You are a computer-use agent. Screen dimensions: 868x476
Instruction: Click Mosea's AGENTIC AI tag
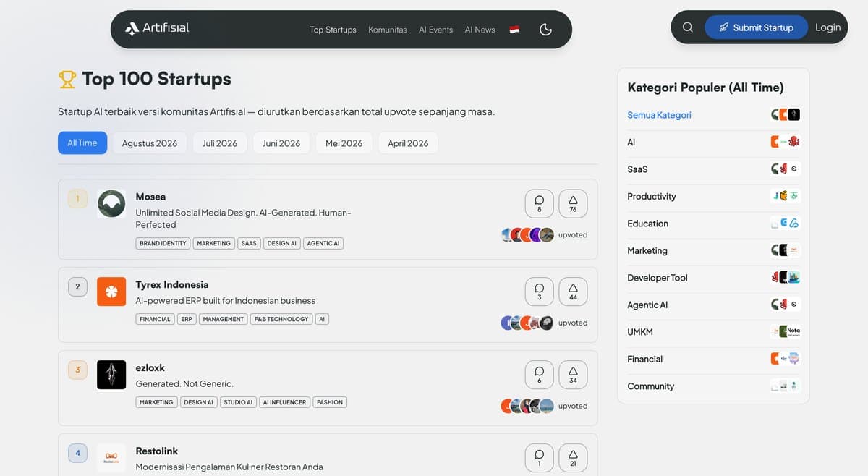click(x=323, y=243)
